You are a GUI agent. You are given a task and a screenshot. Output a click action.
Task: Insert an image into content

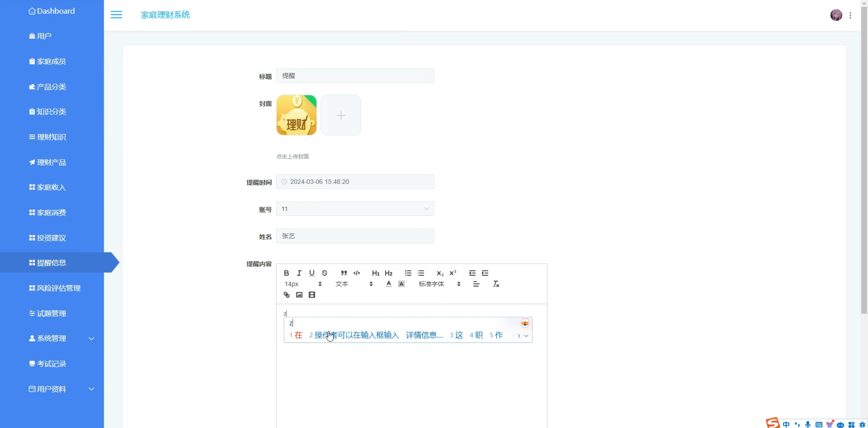299,295
